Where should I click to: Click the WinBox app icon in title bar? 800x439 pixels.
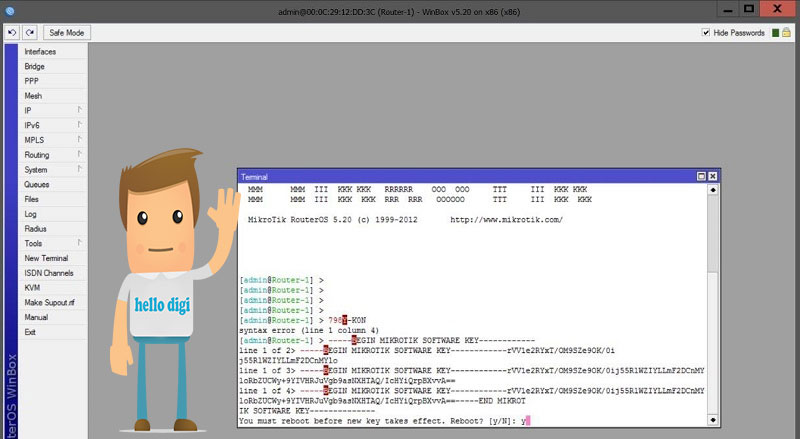point(9,11)
